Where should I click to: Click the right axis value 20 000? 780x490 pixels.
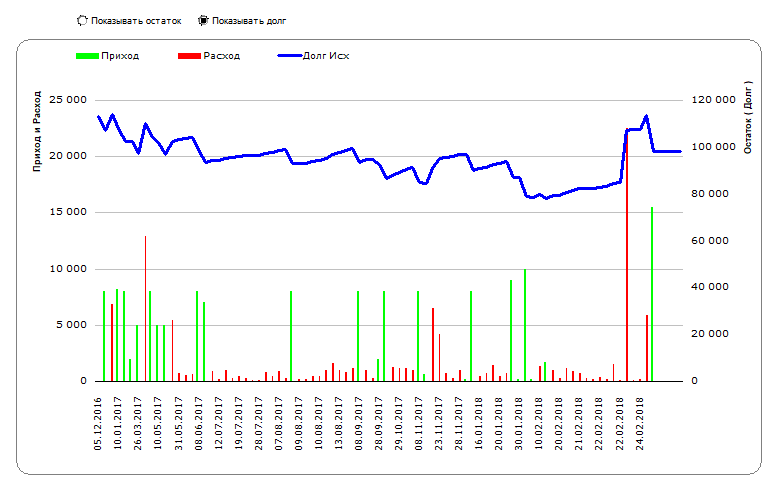pos(710,334)
